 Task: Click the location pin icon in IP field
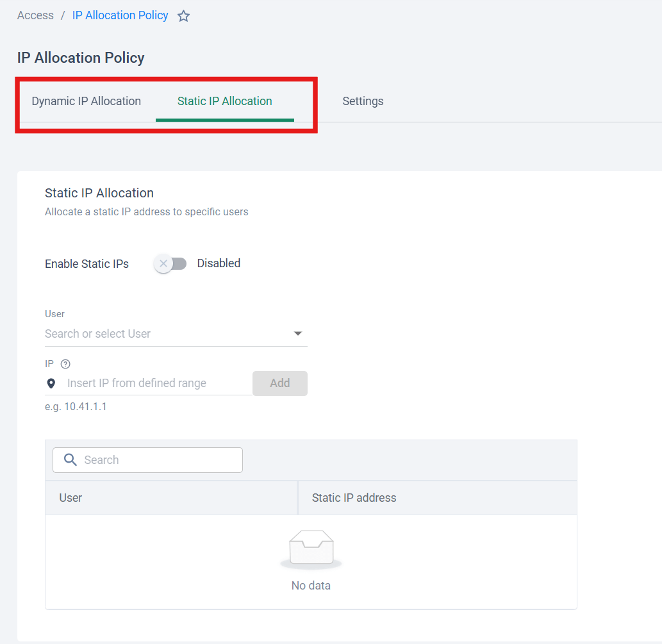coord(51,384)
